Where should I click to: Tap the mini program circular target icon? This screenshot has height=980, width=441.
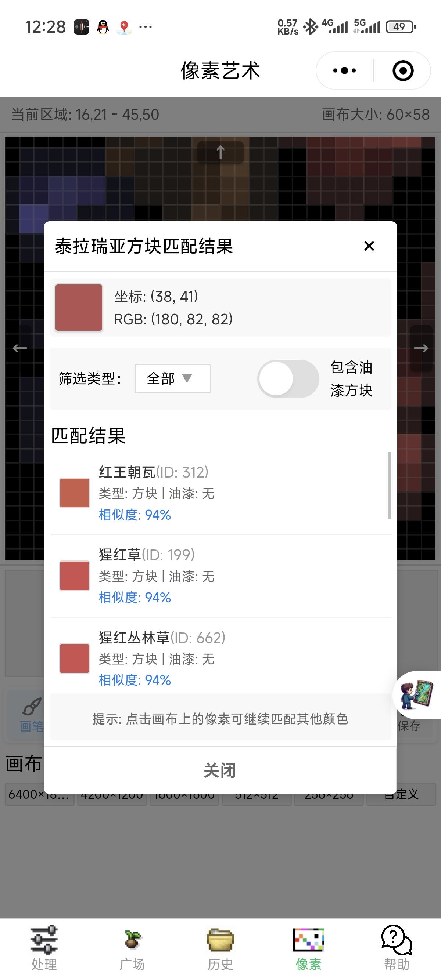[402, 70]
